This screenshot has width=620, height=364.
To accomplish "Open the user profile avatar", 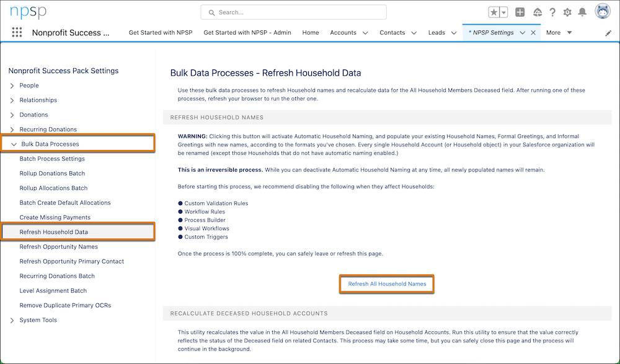I will point(603,12).
